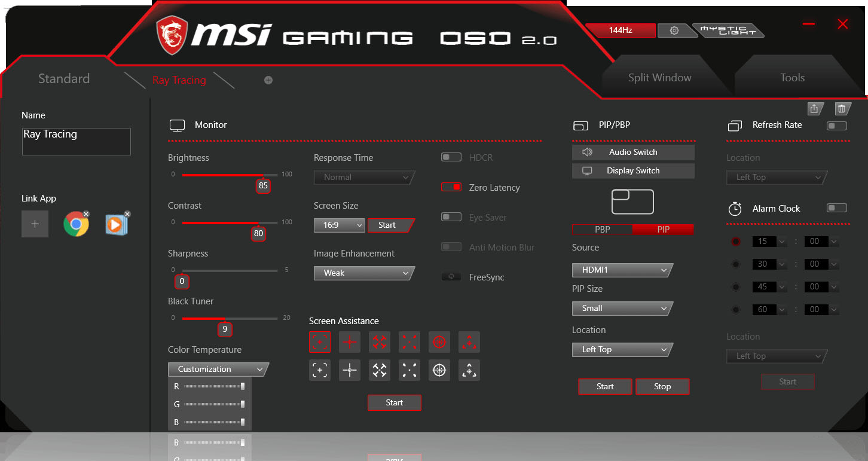Click the PIP/PBP Stop button
Screen dimensions: 868x461
point(662,386)
